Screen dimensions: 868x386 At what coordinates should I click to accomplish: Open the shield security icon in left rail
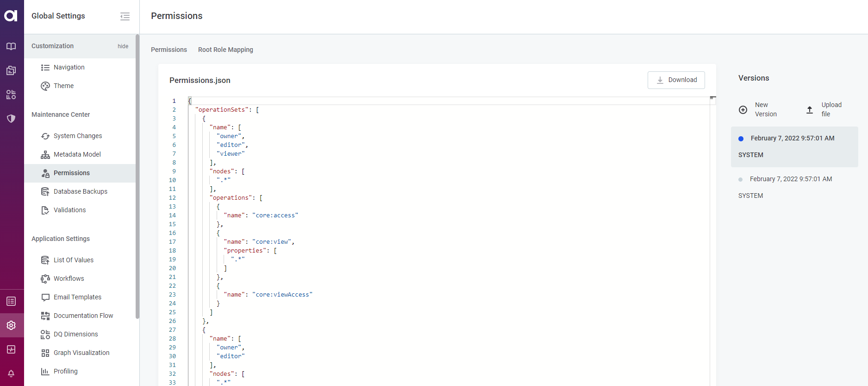click(x=11, y=119)
